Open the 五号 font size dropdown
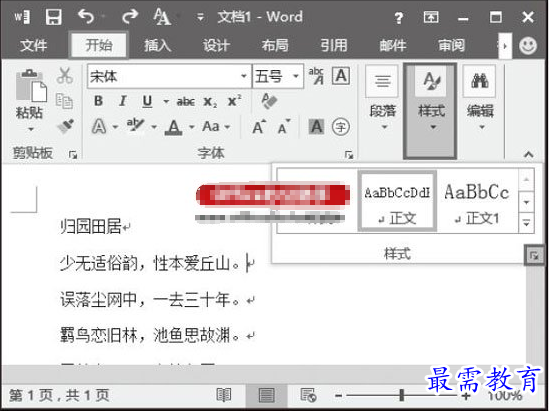Screen dimensions: 549x411 [x=296, y=76]
